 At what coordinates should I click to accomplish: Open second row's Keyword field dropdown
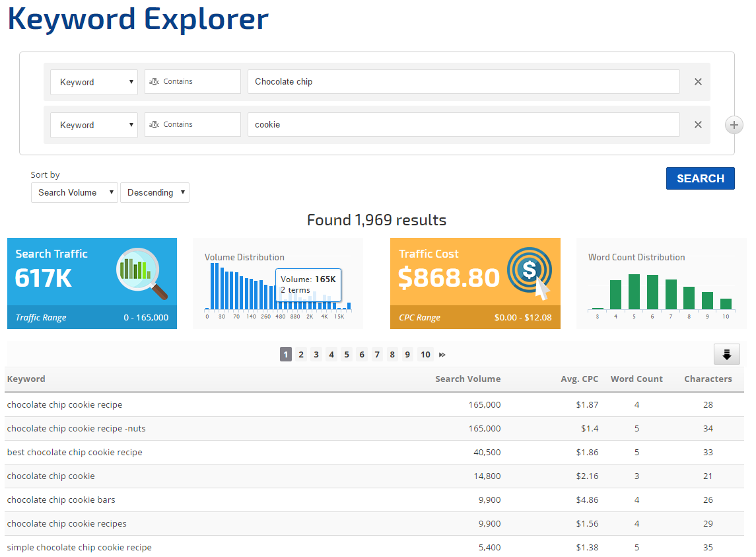tap(94, 125)
